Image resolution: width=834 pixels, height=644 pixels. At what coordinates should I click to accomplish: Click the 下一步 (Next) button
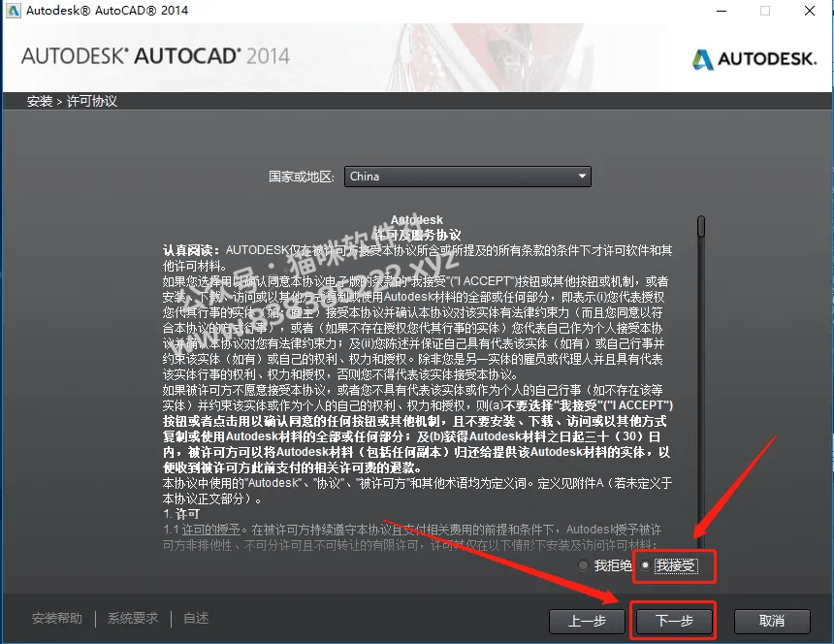[x=674, y=621]
